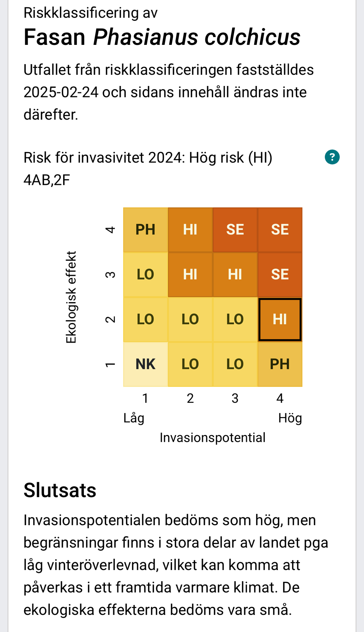Image resolution: width=364 pixels, height=632 pixels.
Task: Select HI cell at invasion potential 3, effect 3
Action: coord(235,274)
